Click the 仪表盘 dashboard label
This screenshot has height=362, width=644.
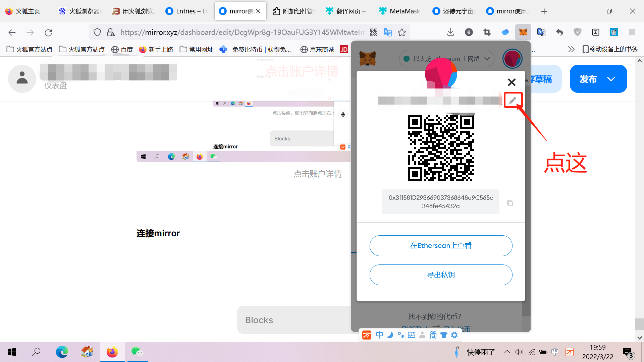pos(55,86)
